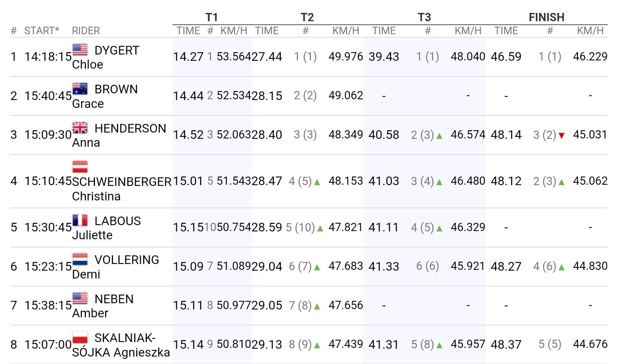Click the USA flag beside Neben
Screen dimensions: 621x364
click(x=80, y=298)
